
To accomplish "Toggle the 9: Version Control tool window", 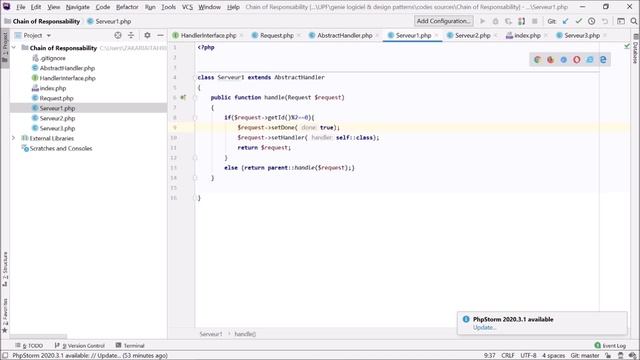I will point(80,346).
